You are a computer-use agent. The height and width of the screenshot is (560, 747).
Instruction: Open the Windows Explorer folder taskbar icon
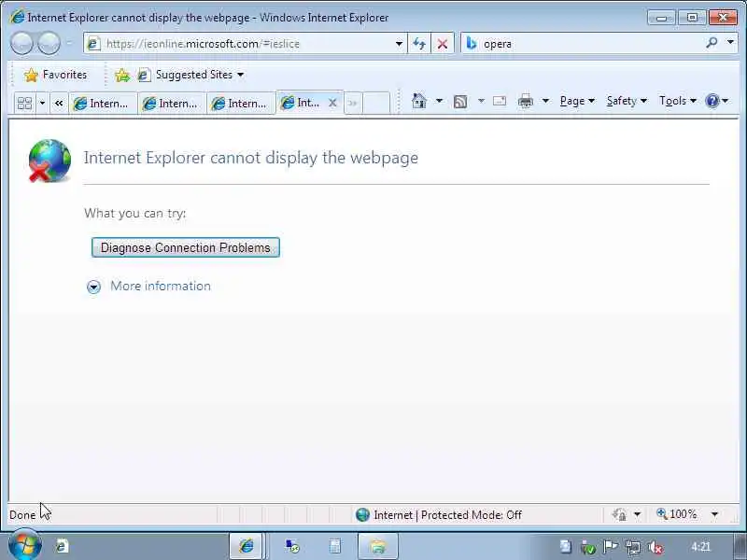[x=377, y=546]
